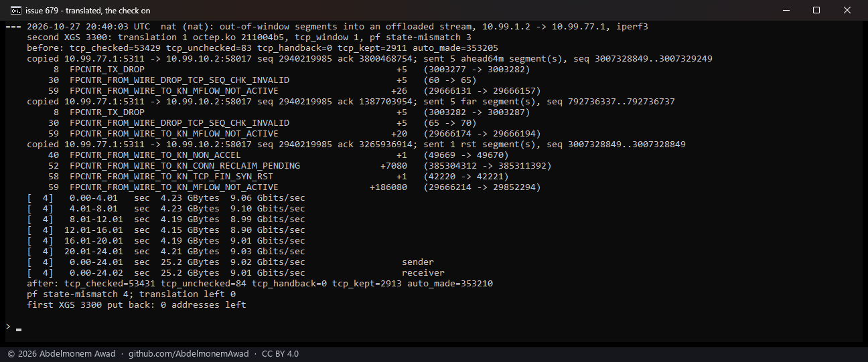Click MFLOW_NOT_ACTIVE row with +26
Screen dimensions: 868x362
pyautogui.click(x=295, y=91)
